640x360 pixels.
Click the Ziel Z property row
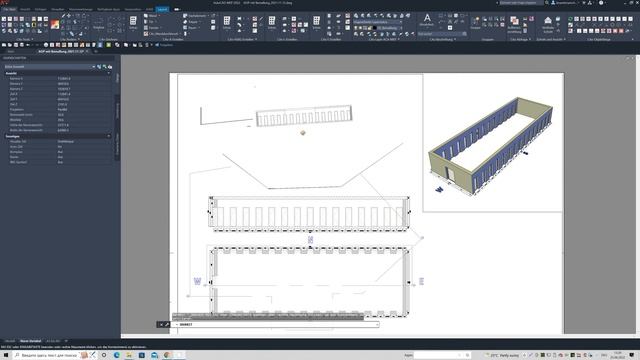point(57,104)
